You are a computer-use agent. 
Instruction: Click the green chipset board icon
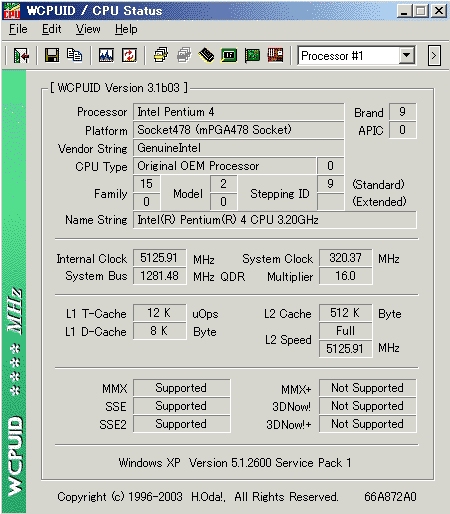click(229, 55)
